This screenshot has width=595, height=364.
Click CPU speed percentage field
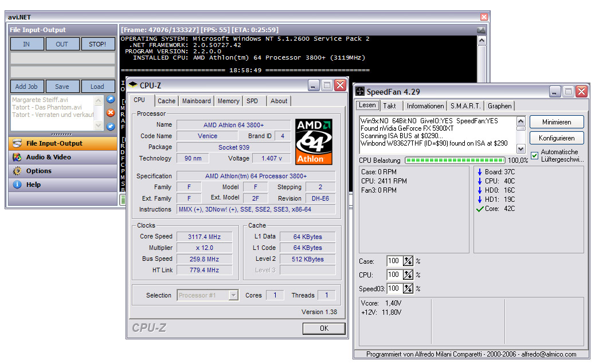tap(394, 275)
